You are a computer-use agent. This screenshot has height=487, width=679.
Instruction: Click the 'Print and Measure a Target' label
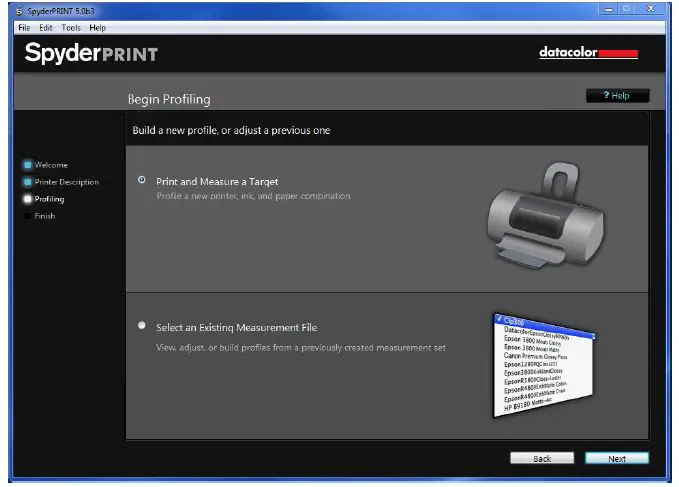(217, 182)
